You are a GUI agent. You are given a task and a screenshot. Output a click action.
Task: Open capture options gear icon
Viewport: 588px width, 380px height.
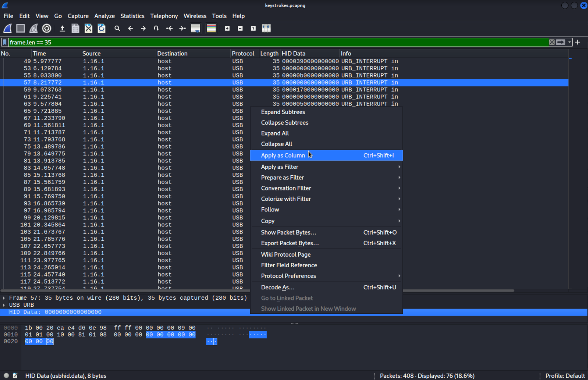tap(47, 28)
